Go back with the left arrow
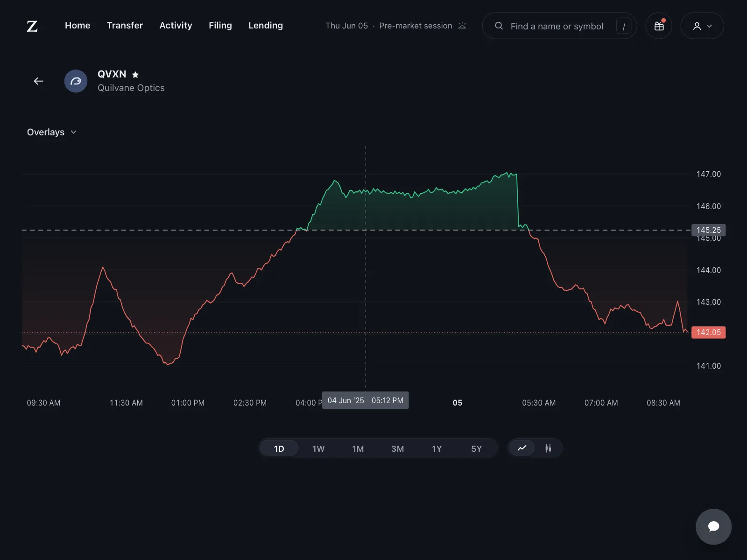This screenshot has height=560, width=747. point(39,81)
